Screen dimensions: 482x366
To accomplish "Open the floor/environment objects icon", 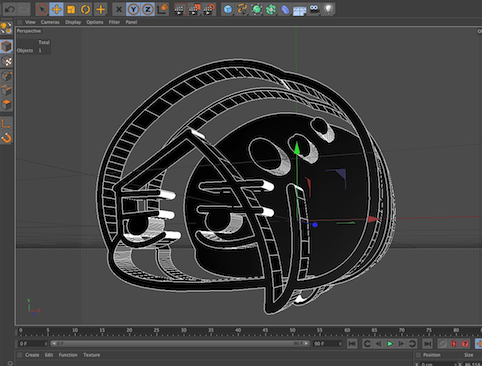I will [300, 10].
